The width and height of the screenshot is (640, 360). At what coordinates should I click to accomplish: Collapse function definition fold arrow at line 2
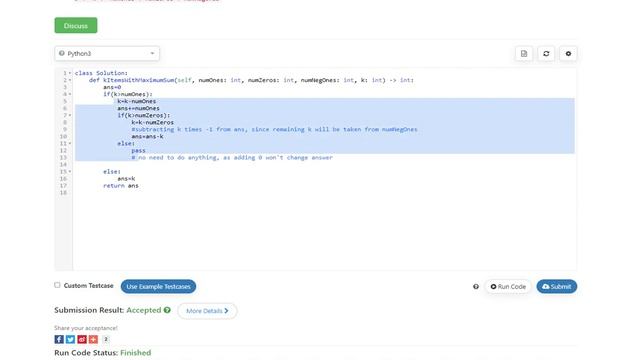tap(70, 80)
